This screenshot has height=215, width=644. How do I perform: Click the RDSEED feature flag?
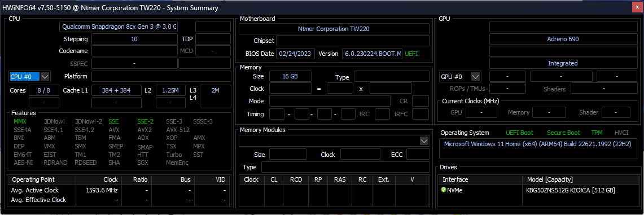click(86, 163)
